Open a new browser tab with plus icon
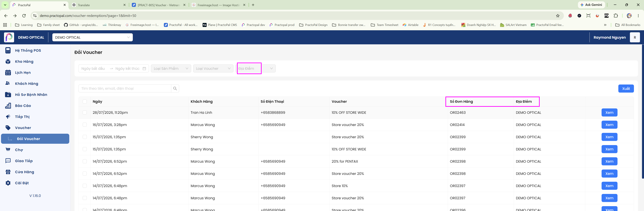 coord(253,5)
